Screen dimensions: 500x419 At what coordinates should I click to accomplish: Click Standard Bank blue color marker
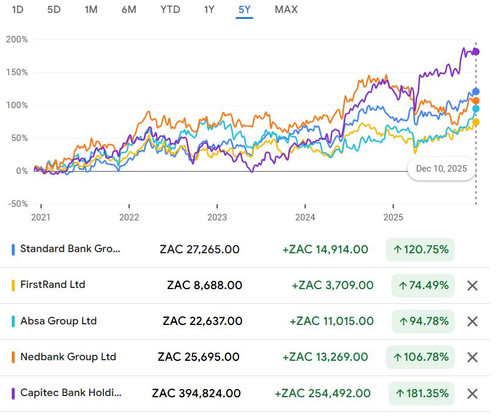pyautogui.click(x=13, y=250)
